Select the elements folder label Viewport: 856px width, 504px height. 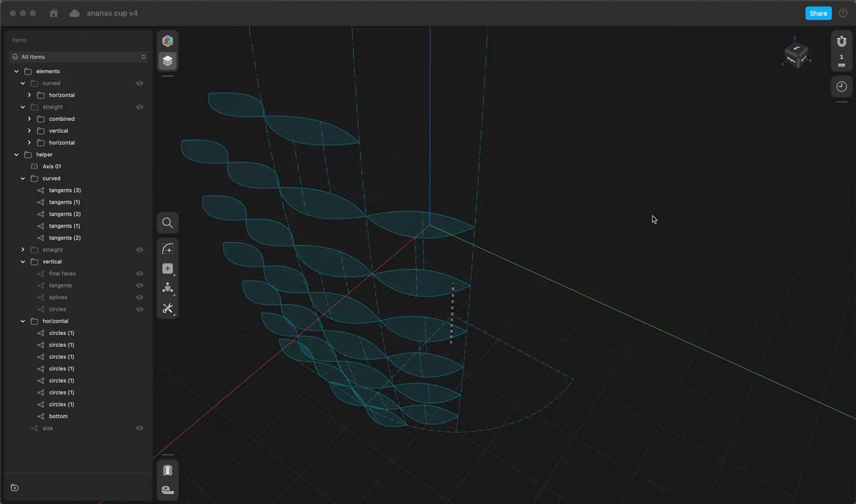click(48, 72)
